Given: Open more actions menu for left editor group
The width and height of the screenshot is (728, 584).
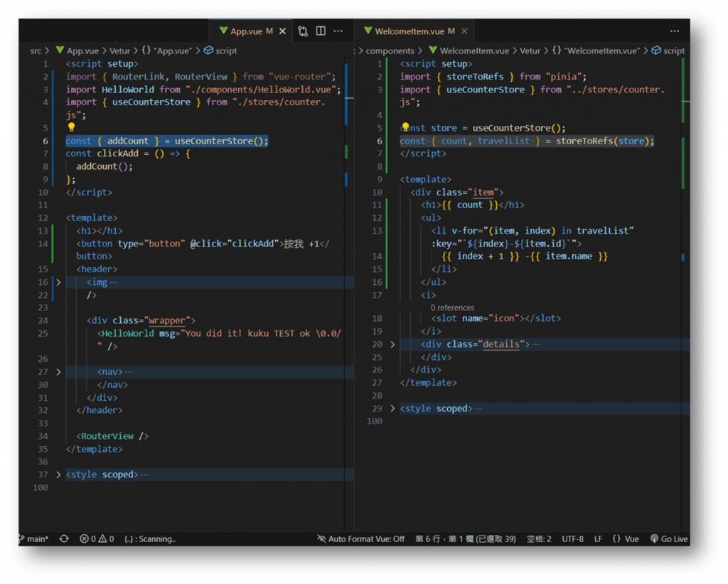Looking at the screenshot, I should tap(338, 31).
